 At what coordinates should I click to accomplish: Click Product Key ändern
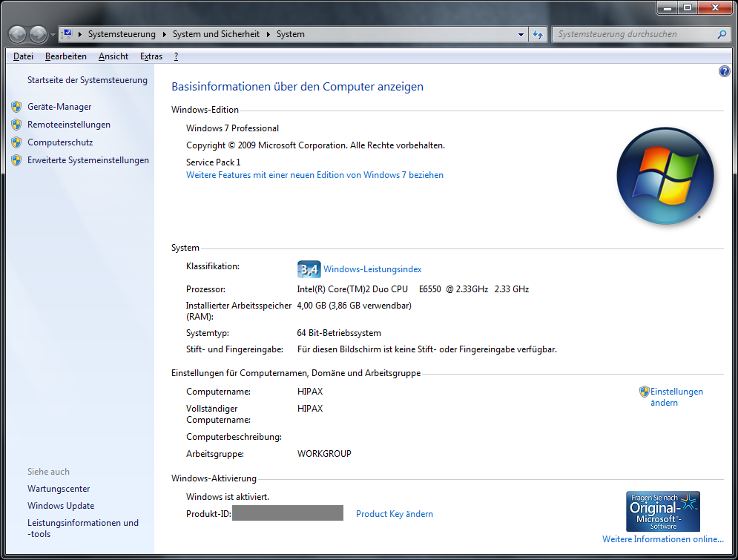pyautogui.click(x=395, y=514)
